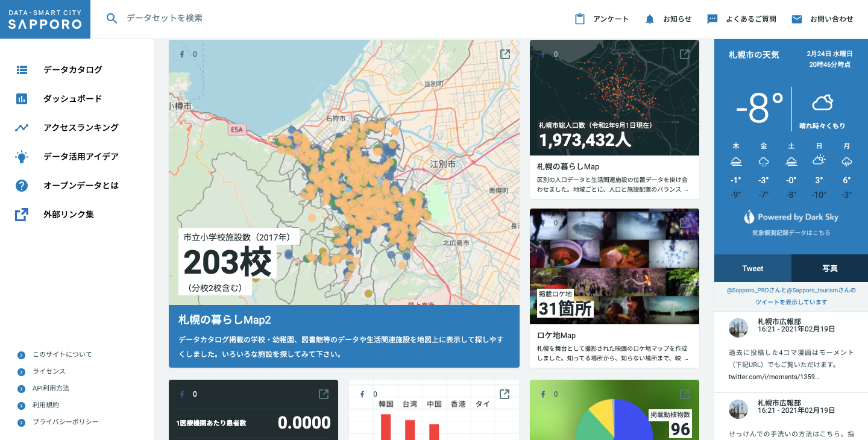Click the current weather cloudy icon
The width and height of the screenshot is (868, 440).
822,103
